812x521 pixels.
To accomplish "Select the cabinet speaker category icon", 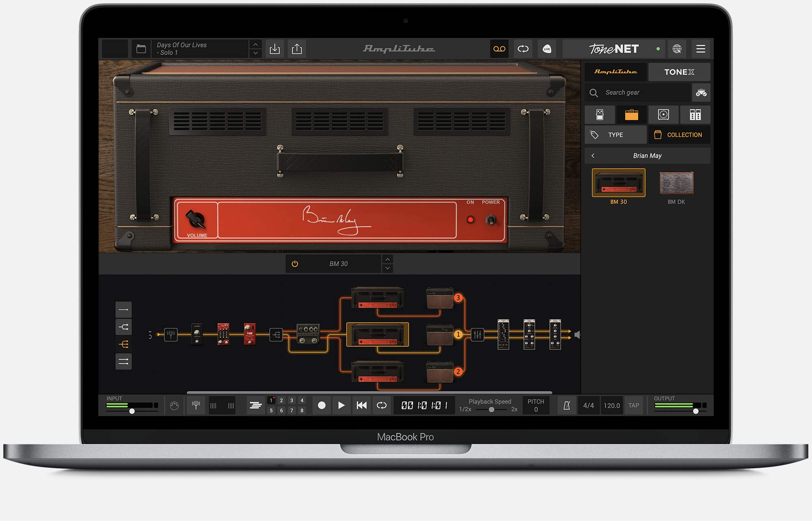I will [x=663, y=115].
